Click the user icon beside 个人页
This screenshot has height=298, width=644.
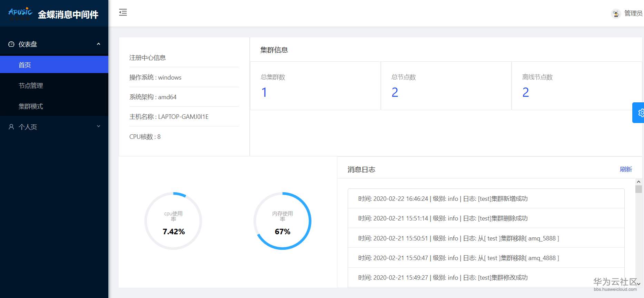11,127
